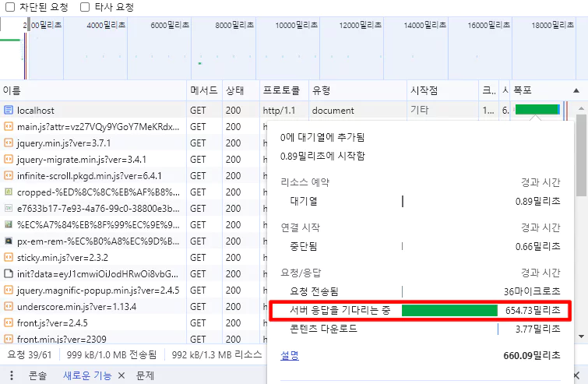The height and width of the screenshot is (384, 588).
Task: Switch to the 문제 drawer tab
Action: click(x=145, y=375)
